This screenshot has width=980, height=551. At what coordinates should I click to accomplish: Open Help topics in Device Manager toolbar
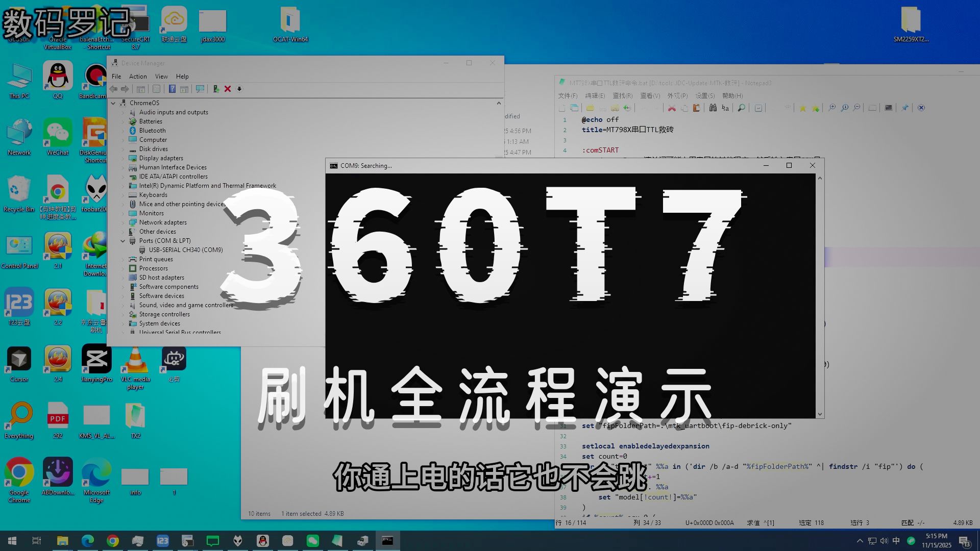172,89
